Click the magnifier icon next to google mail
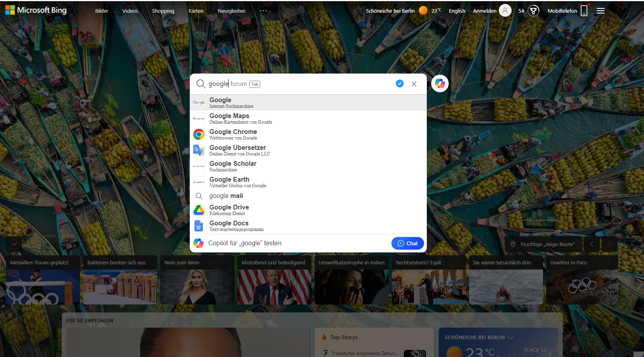The image size is (644, 357). (199, 196)
